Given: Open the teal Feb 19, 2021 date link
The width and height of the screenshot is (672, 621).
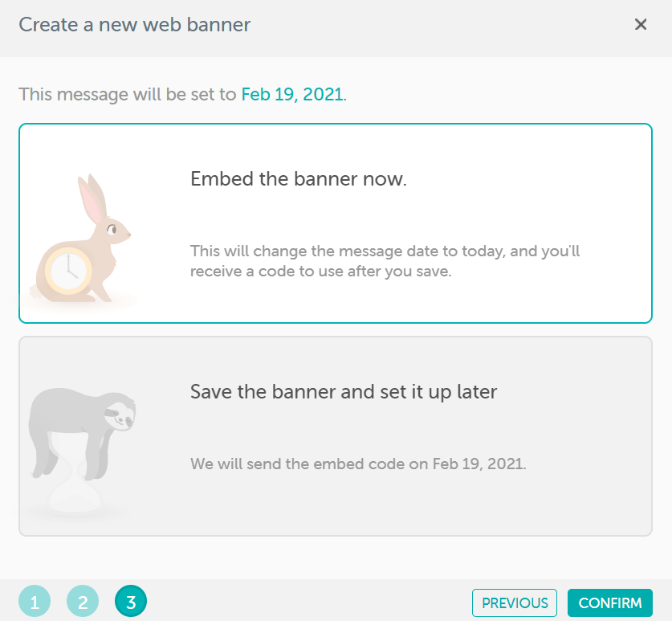Looking at the screenshot, I should point(292,94).
